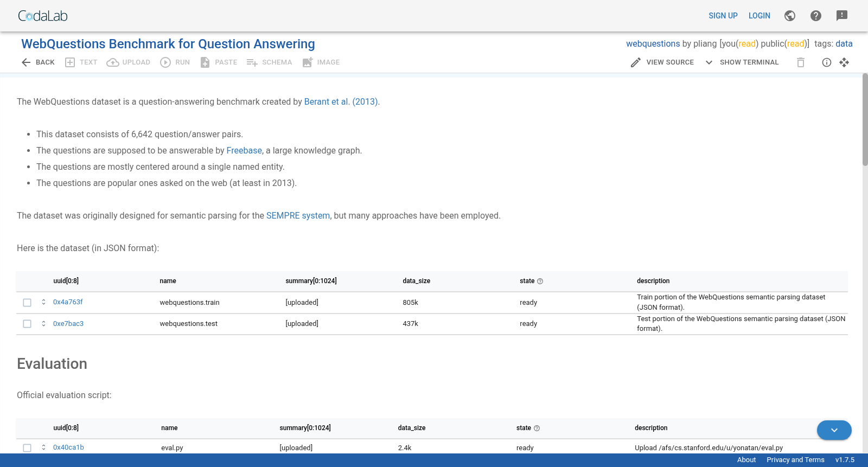Select the webquestions.train row checkbox

pos(27,303)
